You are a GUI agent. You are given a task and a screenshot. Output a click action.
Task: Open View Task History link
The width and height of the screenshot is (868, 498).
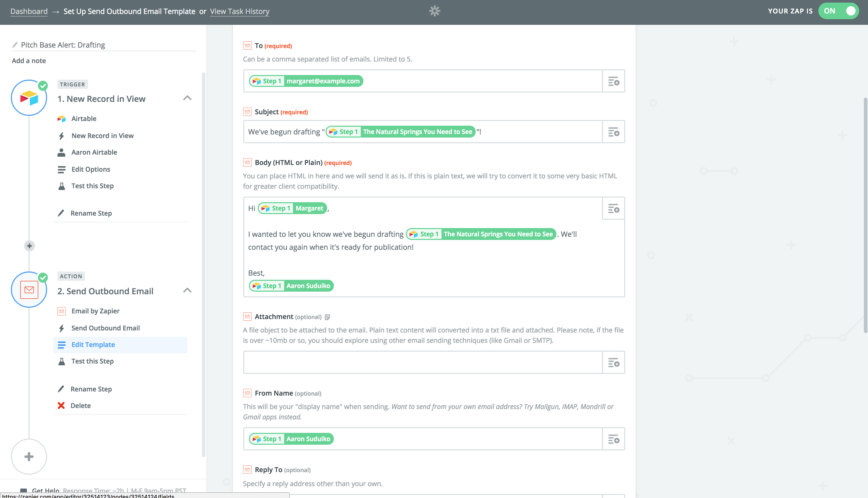pyautogui.click(x=240, y=11)
